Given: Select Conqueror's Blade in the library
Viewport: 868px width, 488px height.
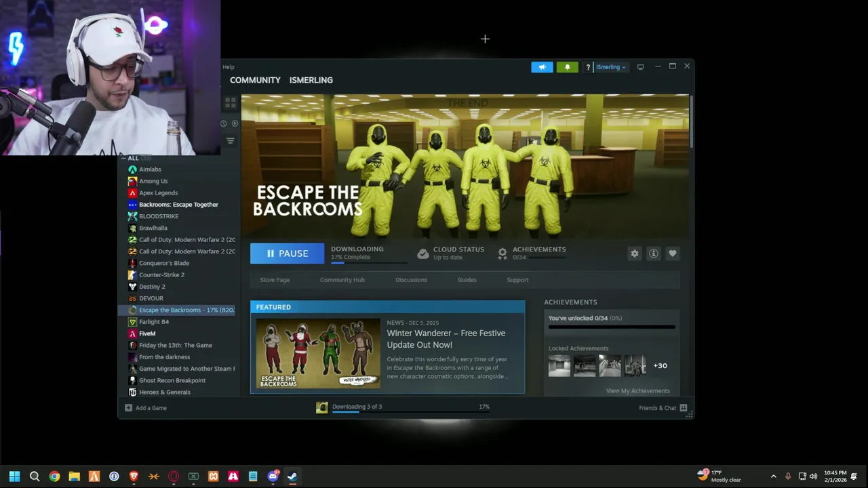Looking at the screenshot, I should tap(164, 263).
